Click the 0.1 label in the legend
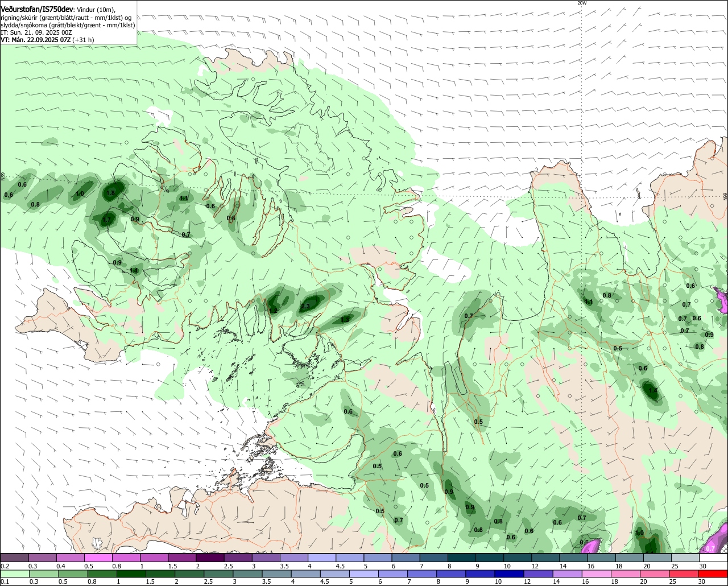Viewport: 728px width, 586px height. (5, 581)
